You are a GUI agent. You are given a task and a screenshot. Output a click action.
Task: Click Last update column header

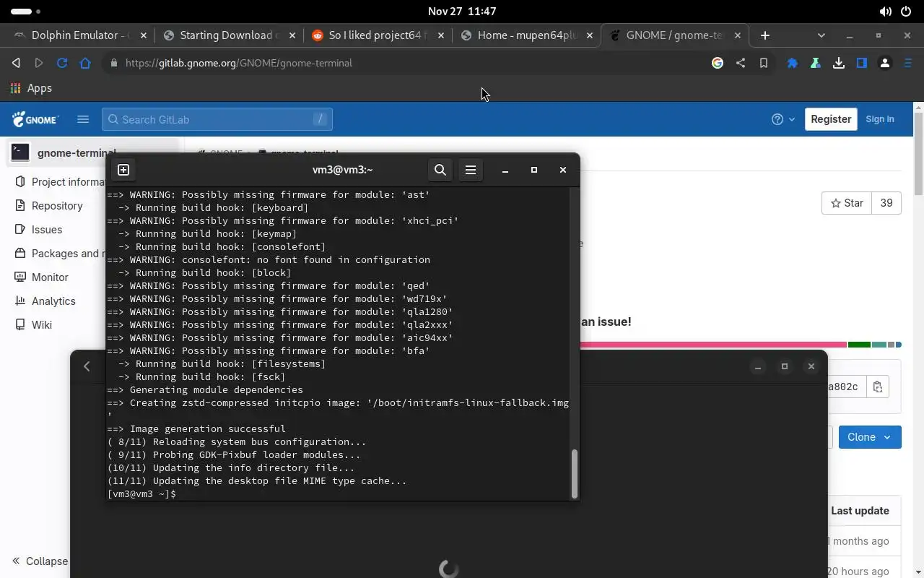(x=860, y=511)
